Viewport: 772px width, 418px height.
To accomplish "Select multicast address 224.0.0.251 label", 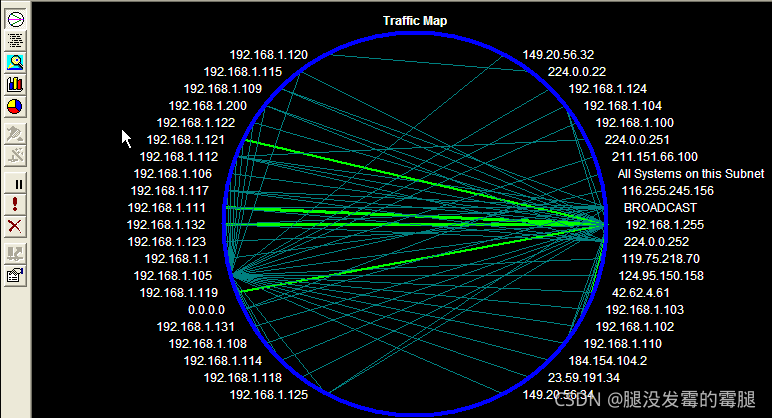I will click(637, 140).
